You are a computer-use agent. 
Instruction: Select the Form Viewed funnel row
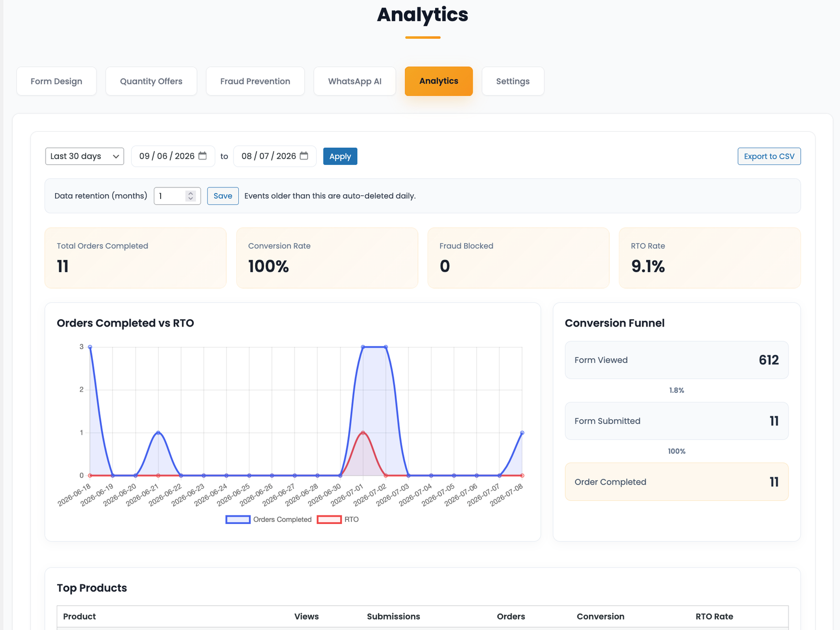677,360
